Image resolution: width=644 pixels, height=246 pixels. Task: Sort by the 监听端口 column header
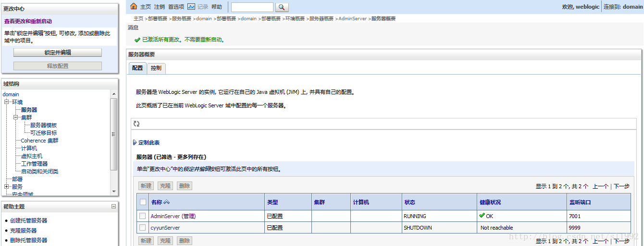tap(580, 202)
